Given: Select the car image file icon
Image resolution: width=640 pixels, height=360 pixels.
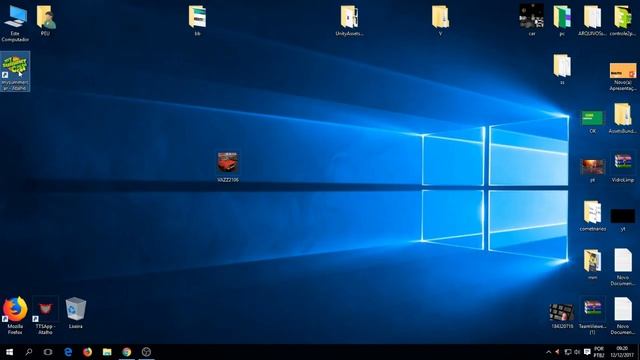Looking at the screenshot, I should [x=531, y=20].
